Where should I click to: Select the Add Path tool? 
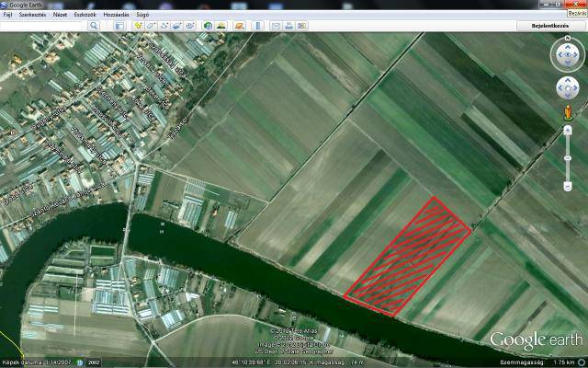(x=164, y=26)
